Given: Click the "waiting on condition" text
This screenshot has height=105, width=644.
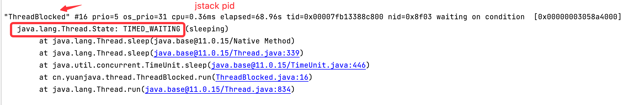Looking at the screenshot, I should click(x=480, y=17).
